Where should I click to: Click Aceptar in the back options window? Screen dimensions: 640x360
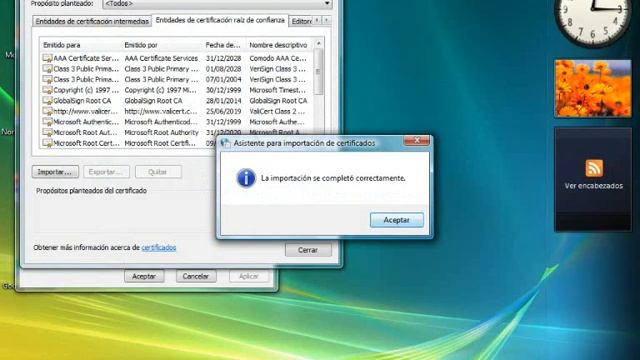click(x=144, y=276)
